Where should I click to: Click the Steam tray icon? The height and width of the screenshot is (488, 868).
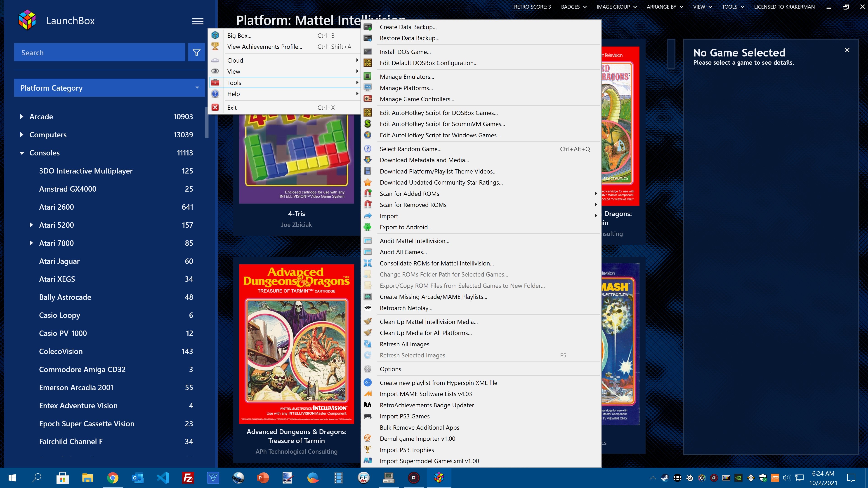(665, 478)
